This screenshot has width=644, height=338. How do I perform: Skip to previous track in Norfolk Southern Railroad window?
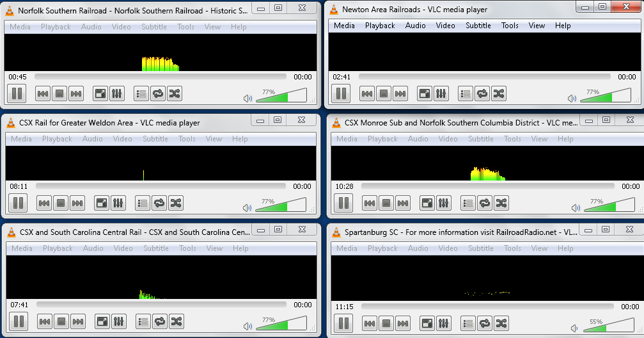pyautogui.click(x=43, y=93)
